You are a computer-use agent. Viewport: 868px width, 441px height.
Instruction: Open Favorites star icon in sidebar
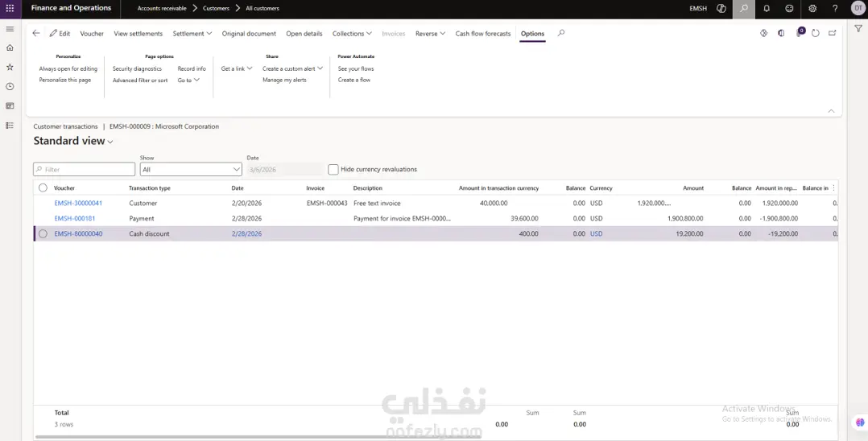[x=10, y=67]
